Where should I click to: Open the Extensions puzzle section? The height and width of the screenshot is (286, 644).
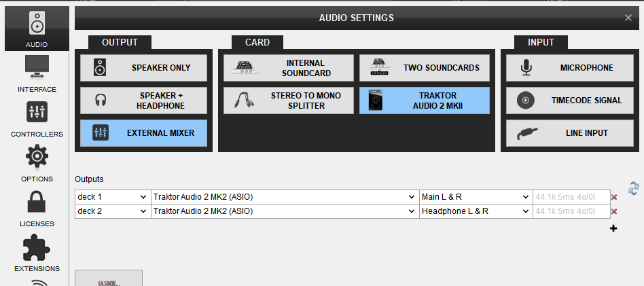(x=37, y=253)
